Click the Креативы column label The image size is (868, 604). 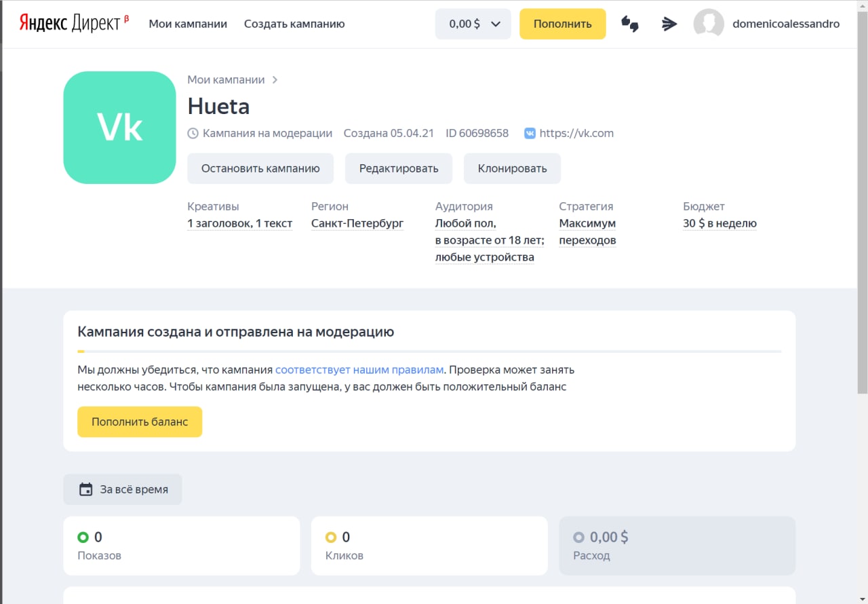213,206
